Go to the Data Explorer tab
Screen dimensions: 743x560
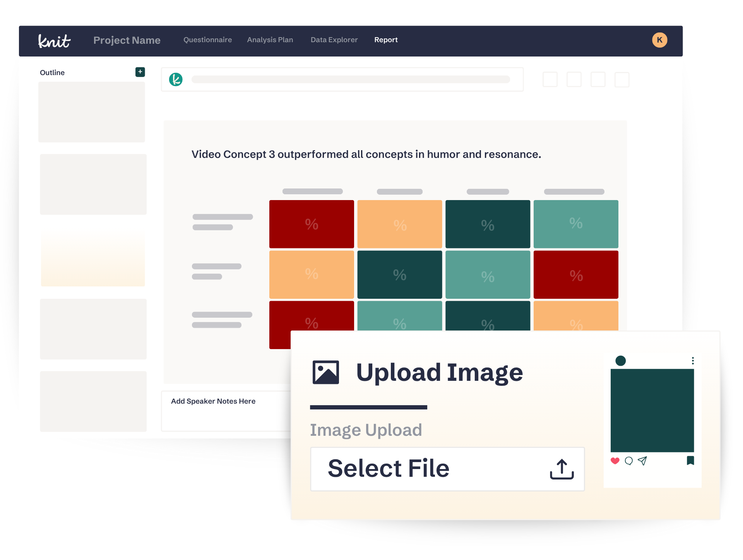[x=334, y=40]
